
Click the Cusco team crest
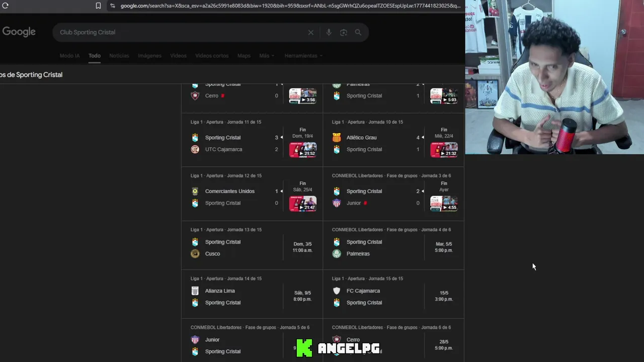coord(195,254)
